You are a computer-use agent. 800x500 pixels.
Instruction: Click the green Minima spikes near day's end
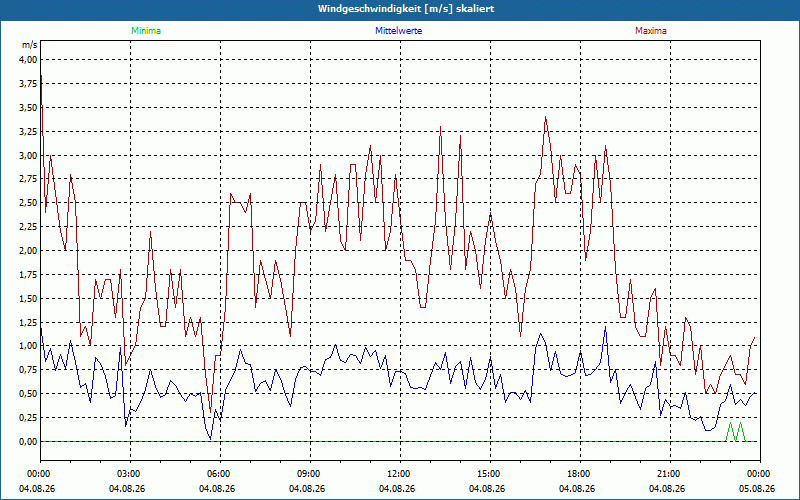coord(735,432)
